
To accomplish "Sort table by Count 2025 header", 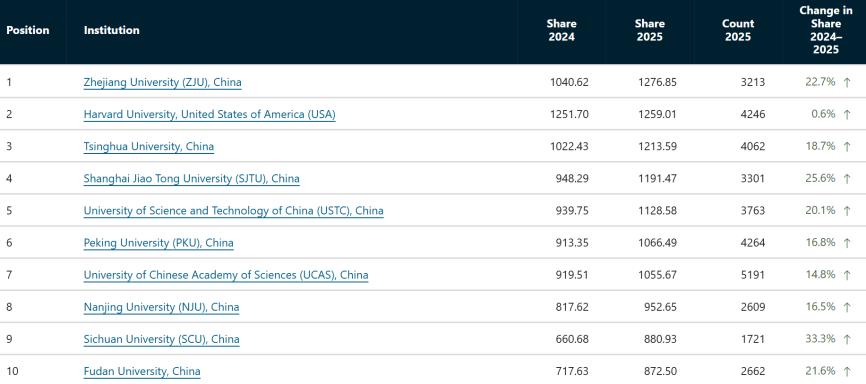I will point(738,30).
